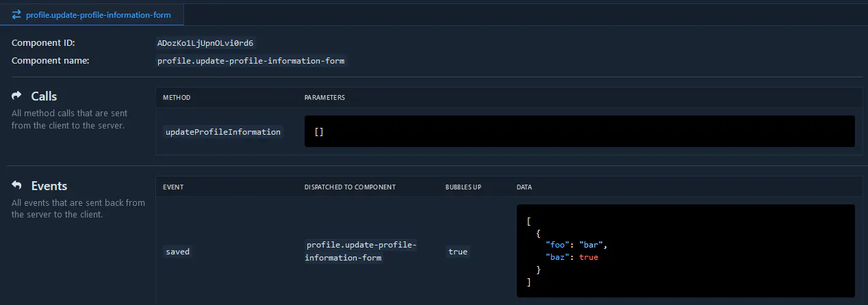Click the Calls section heading
868x305 pixels.
(x=44, y=96)
